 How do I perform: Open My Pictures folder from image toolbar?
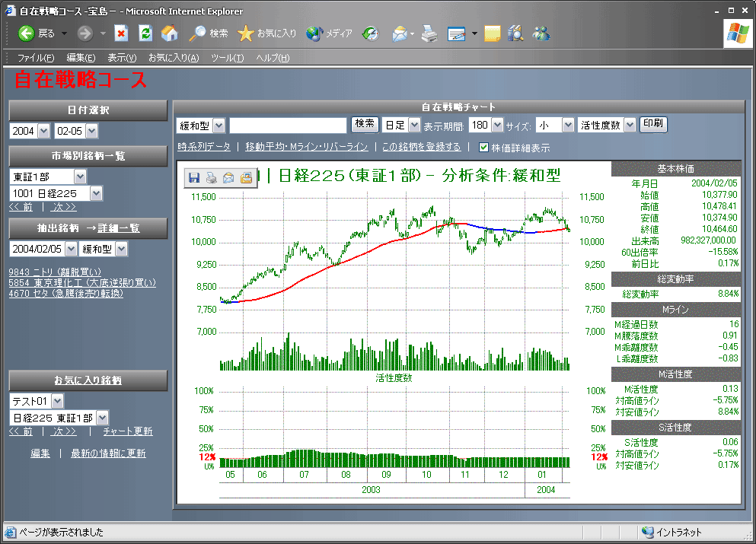[246, 178]
